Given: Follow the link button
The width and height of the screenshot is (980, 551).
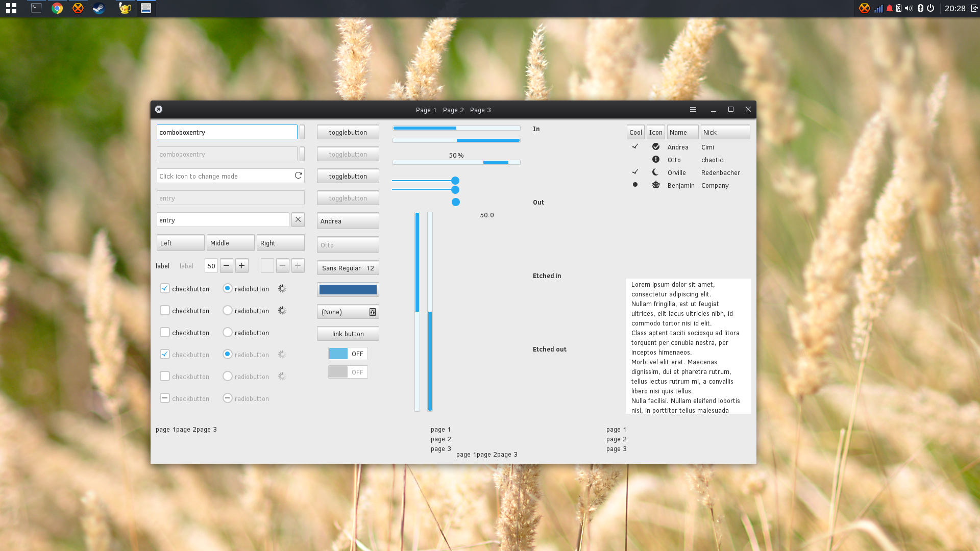Looking at the screenshot, I should [348, 334].
